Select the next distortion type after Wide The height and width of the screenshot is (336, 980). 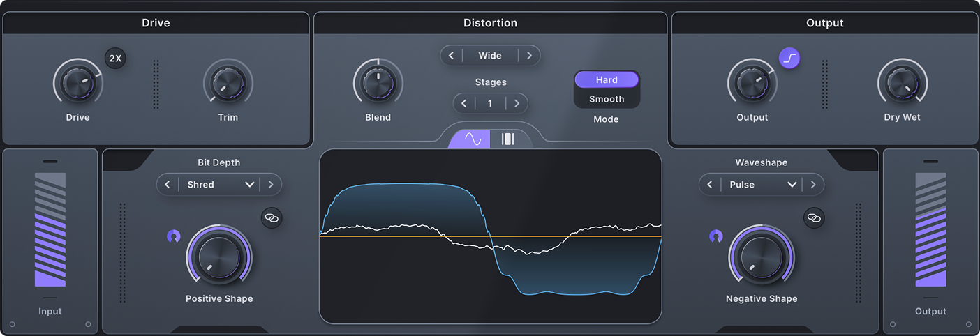529,56
